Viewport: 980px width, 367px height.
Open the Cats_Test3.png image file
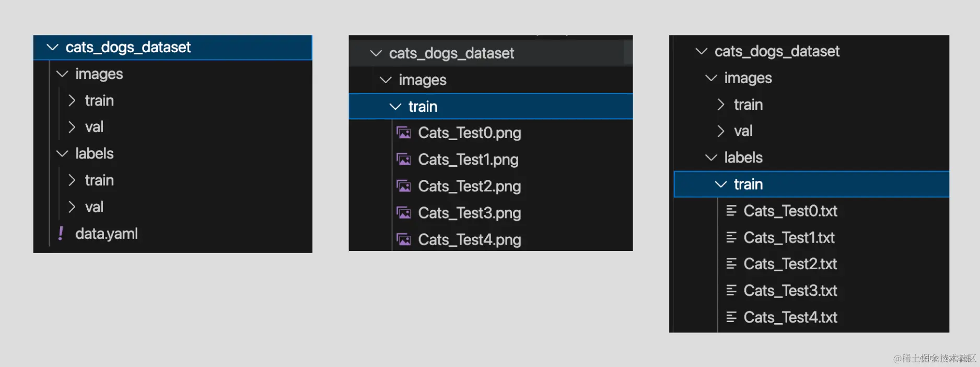click(x=469, y=213)
